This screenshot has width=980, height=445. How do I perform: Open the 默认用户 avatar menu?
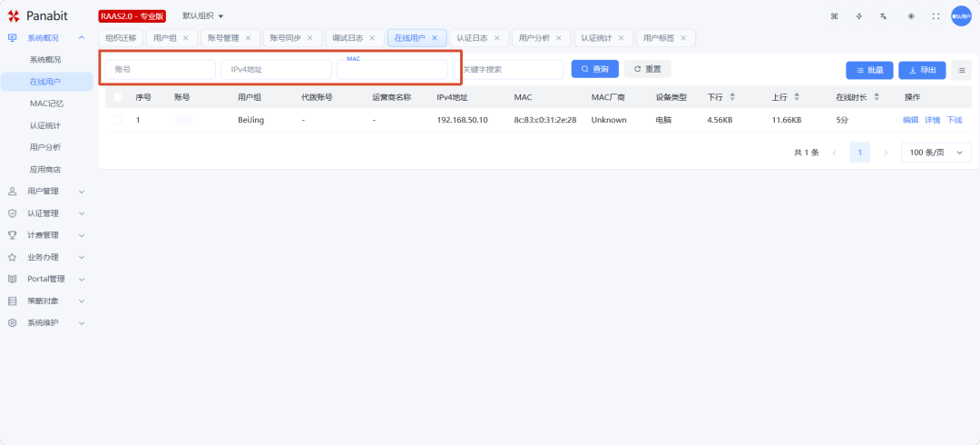pos(961,16)
